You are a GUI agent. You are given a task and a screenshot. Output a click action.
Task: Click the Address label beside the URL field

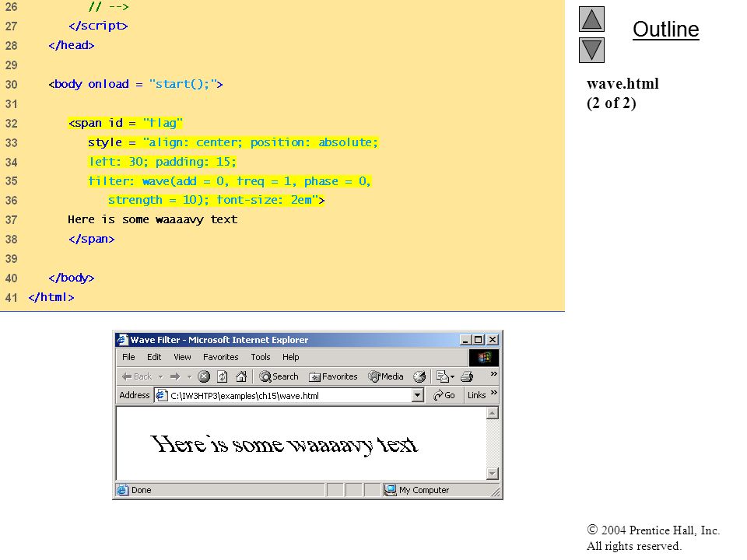tap(135, 395)
